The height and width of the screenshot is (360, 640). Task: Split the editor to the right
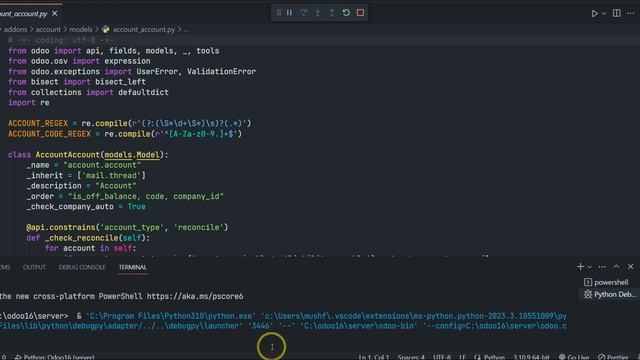click(617, 13)
